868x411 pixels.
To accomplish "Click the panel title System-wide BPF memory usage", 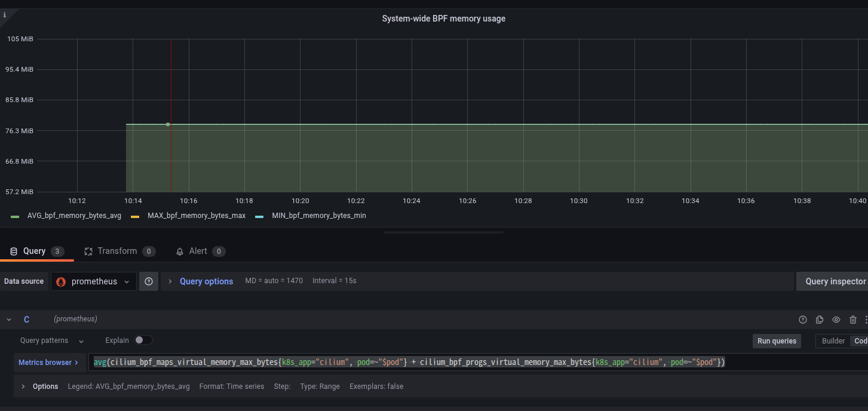I will coord(444,19).
